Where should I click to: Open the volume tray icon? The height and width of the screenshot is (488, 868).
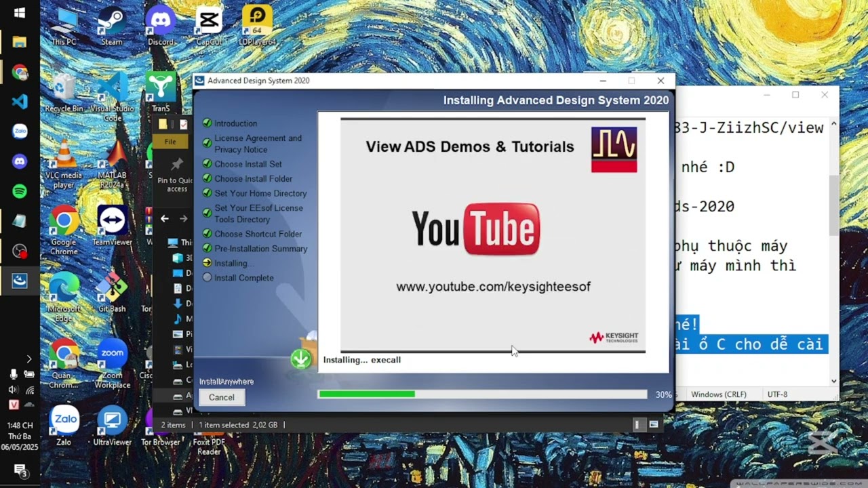tap(13, 390)
